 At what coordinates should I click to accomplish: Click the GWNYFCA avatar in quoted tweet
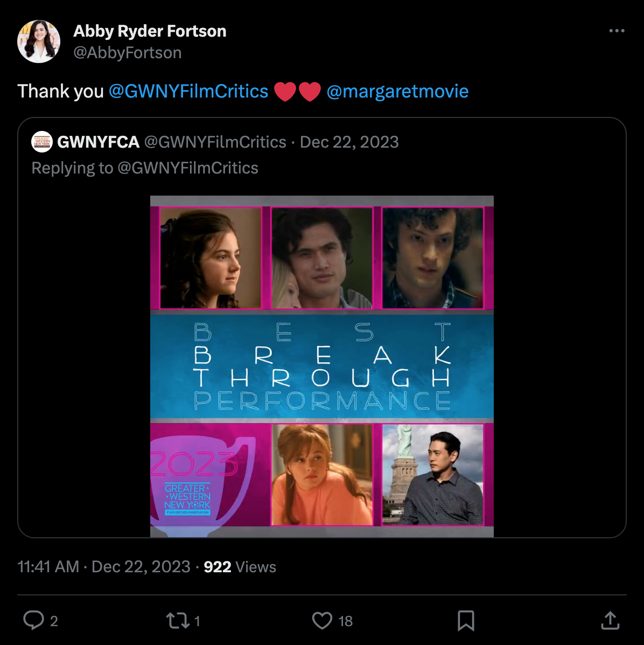[42, 142]
